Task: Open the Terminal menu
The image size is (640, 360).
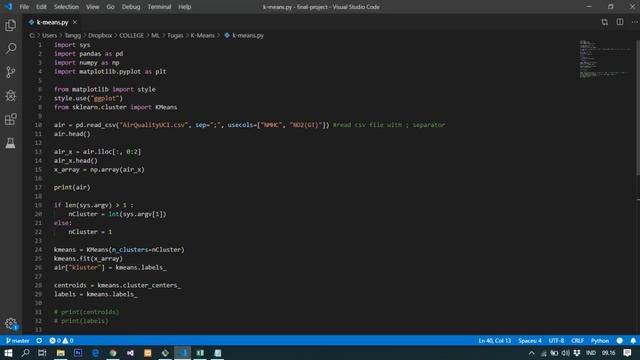Action: click(x=159, y=7)
